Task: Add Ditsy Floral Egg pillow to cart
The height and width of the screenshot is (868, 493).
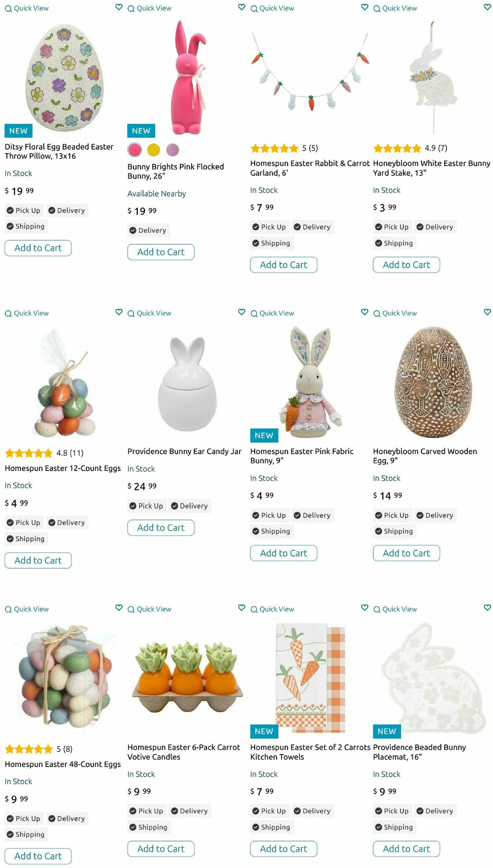Action: click(38, 248)
